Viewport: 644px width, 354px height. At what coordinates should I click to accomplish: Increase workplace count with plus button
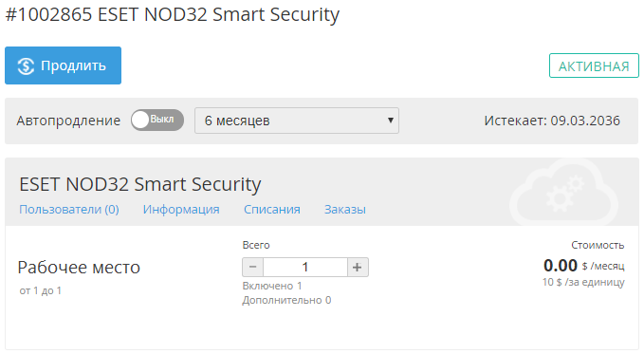358,268
